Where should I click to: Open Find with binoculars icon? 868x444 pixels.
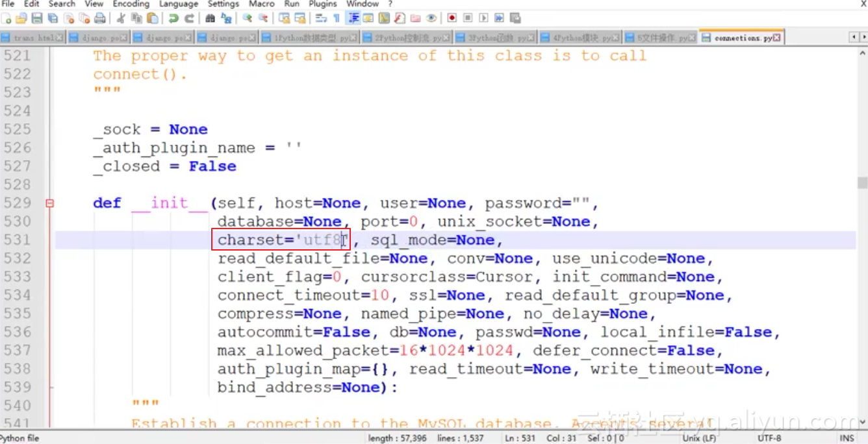(210, 18)
